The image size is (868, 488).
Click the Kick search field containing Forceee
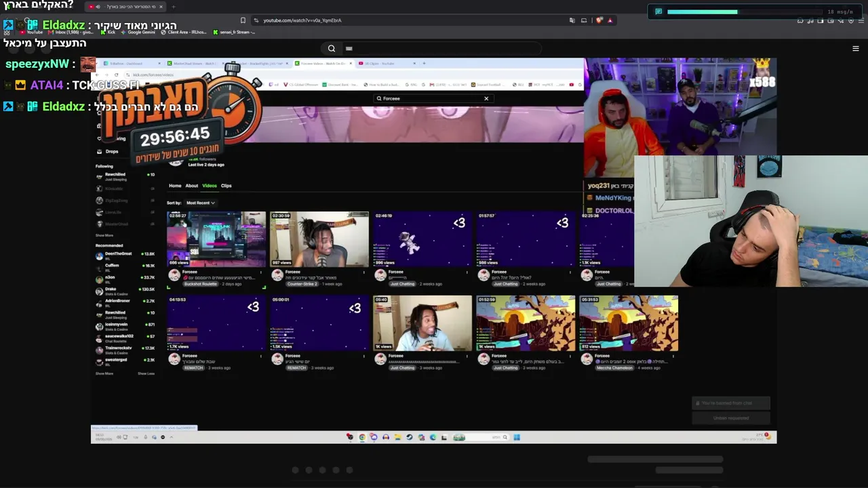coord(433,98)
